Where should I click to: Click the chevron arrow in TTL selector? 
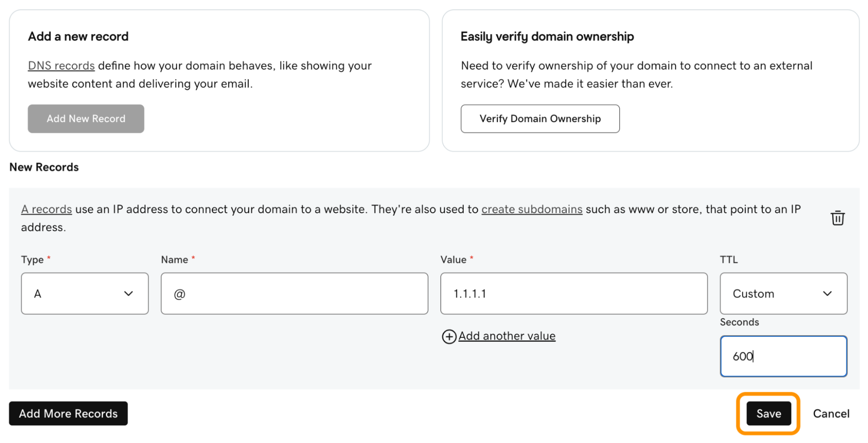click(827, 294)
